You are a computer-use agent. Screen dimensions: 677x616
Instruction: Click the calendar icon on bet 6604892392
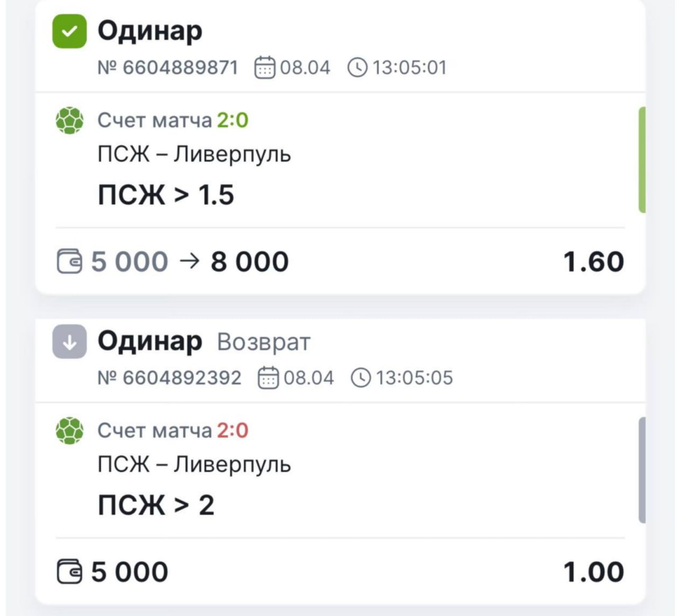click(x=268, y=378)
